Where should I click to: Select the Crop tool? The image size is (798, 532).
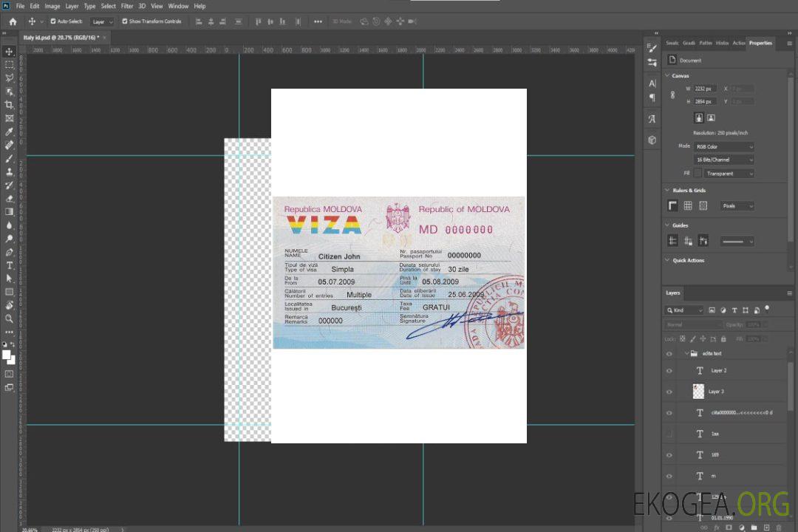(x=9, y=105)
